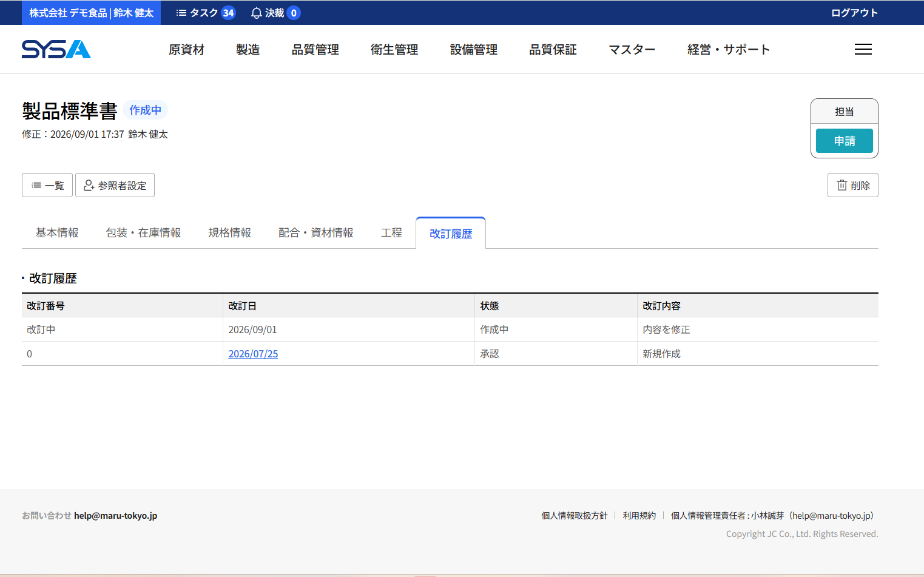Click cell 新規作成

[758, 354]
